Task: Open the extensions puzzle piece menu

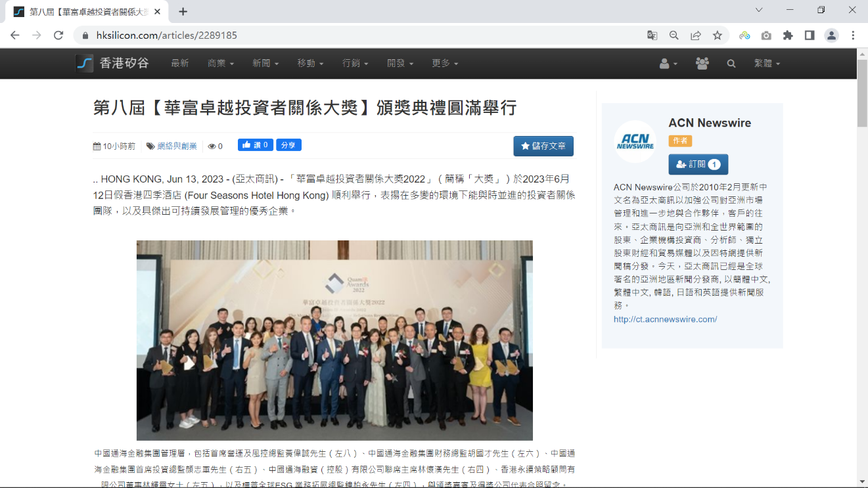Action: click(x=788, y=35)
